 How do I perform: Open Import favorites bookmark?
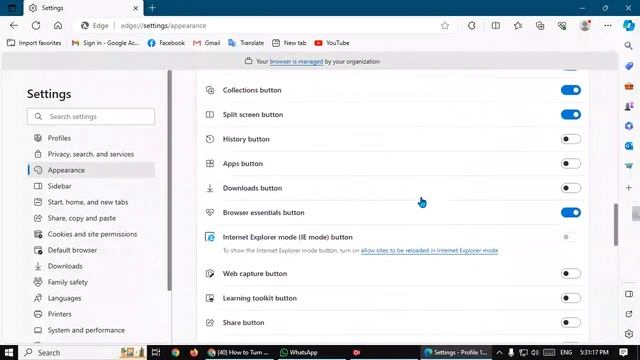(x=34, y=43)
